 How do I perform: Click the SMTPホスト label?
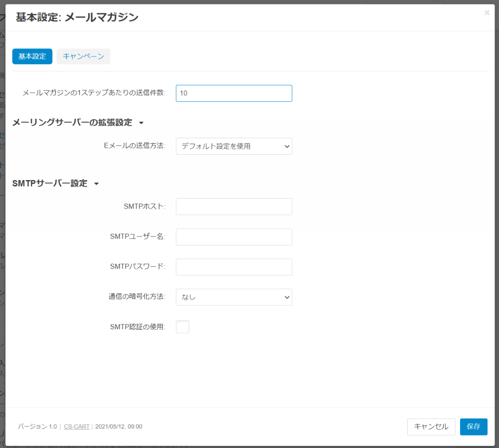(145, 206)
